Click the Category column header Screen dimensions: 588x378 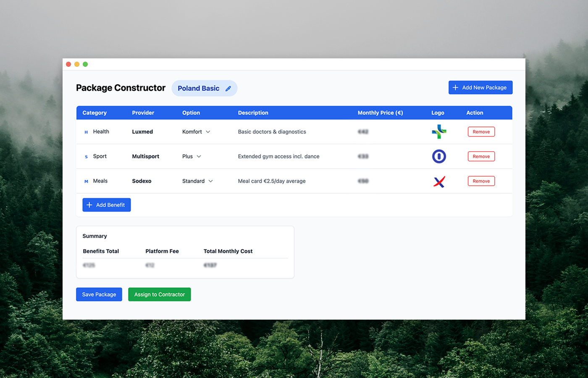click(x=94, y=113)
